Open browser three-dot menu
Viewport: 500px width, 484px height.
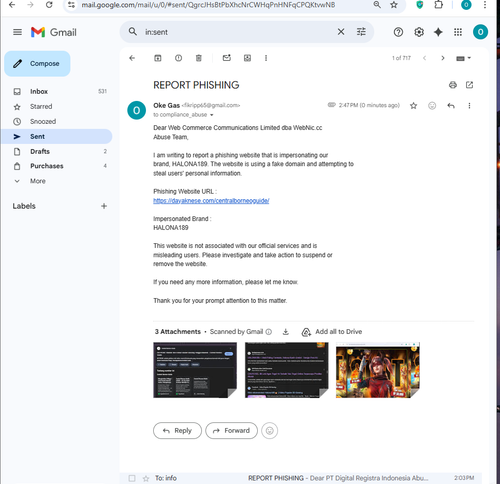[x=485, y=5]
